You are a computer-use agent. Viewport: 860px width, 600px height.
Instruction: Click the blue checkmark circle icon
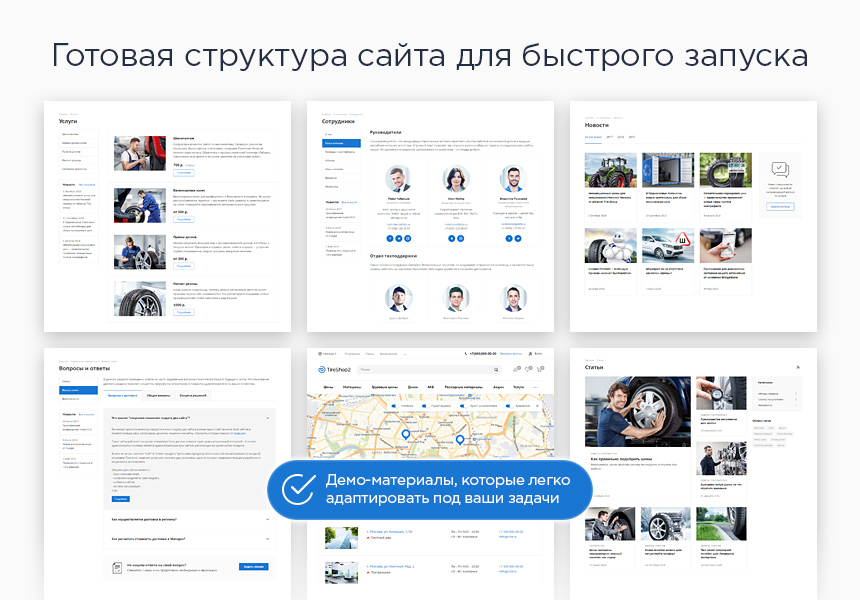coord(298,488)
